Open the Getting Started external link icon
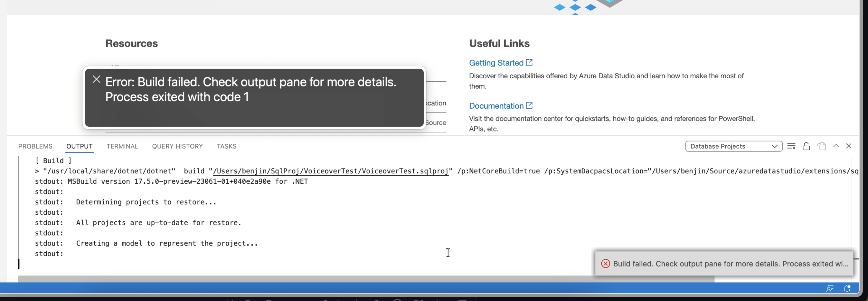Screen dimensions: 868x301 coord(529,63)
